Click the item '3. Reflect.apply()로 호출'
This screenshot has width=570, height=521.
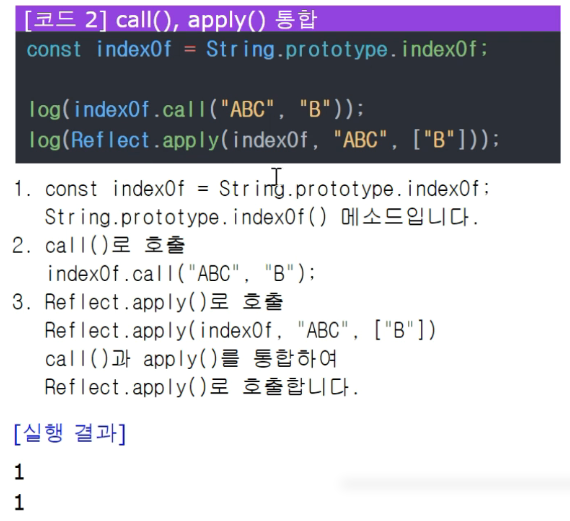pos(148,302)
